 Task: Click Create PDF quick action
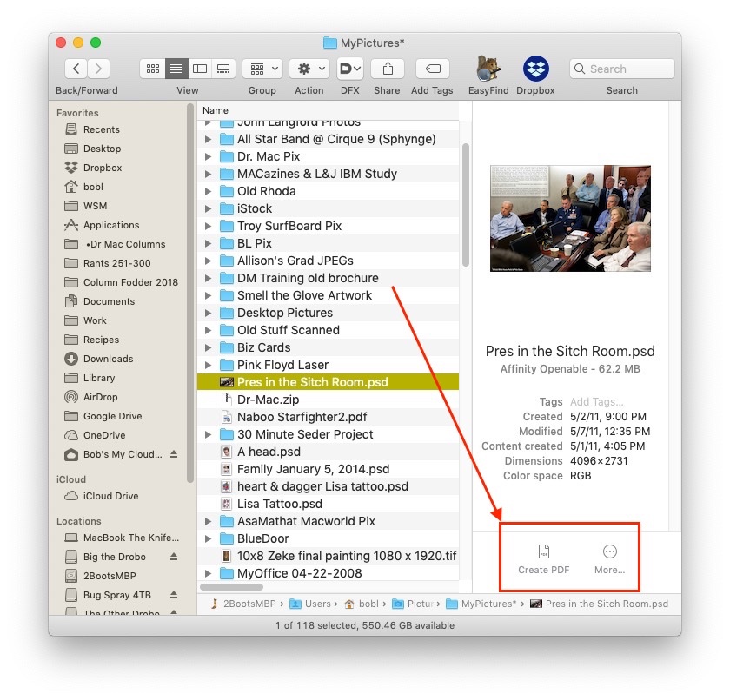pos(544,558)
